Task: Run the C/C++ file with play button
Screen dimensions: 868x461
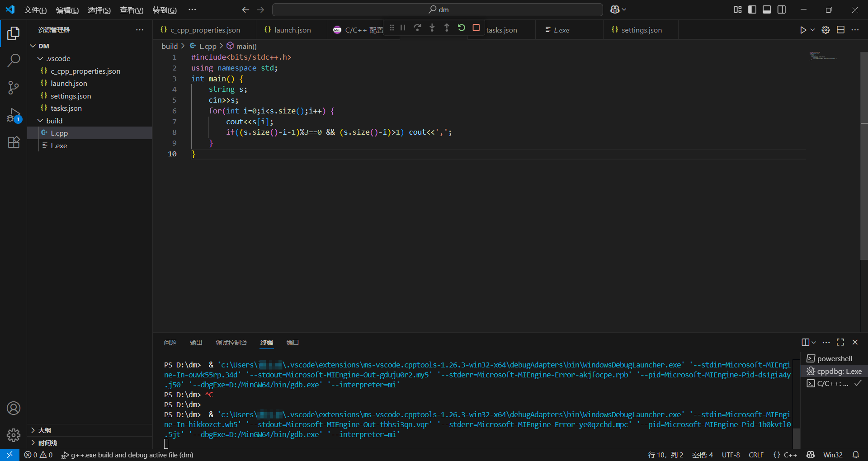Action: [803, 30]
